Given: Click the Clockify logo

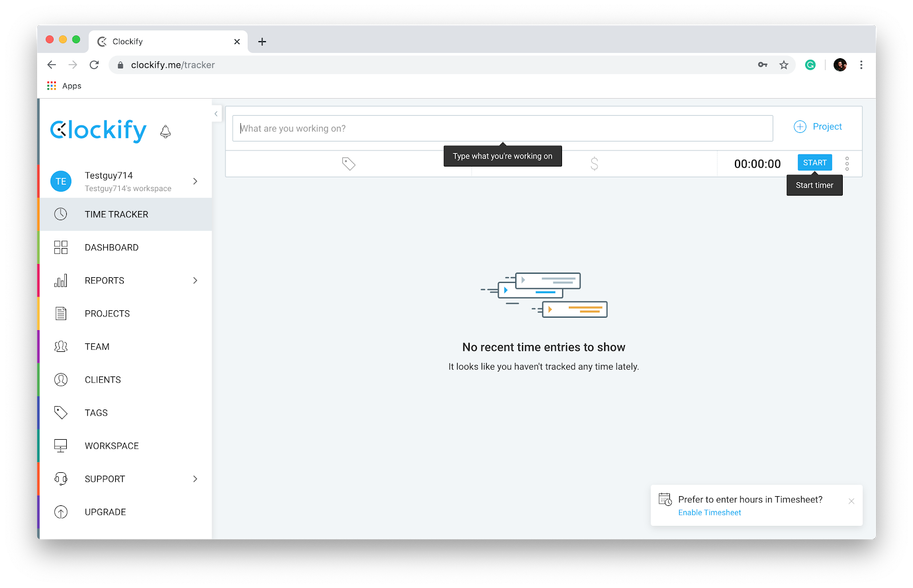Looking at the screenshot, I should click(98, 131).
